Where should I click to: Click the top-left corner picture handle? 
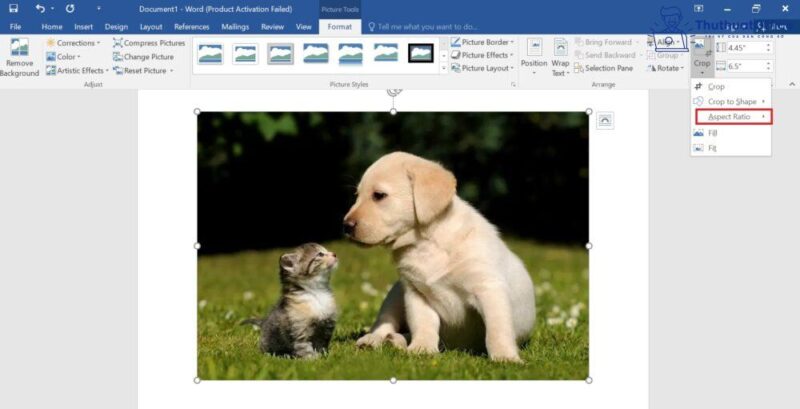[197, 111]
